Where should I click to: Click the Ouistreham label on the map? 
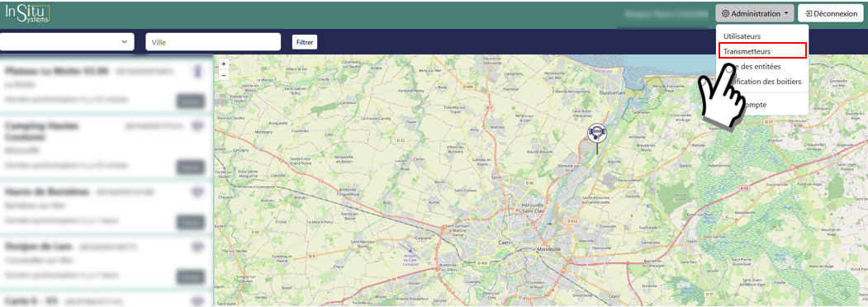click(613, 93)
